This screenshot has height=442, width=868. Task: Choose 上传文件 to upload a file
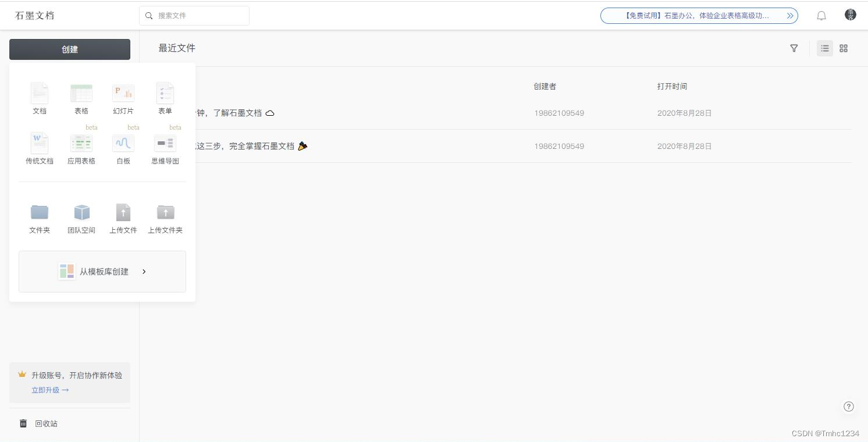pos(123,219)
